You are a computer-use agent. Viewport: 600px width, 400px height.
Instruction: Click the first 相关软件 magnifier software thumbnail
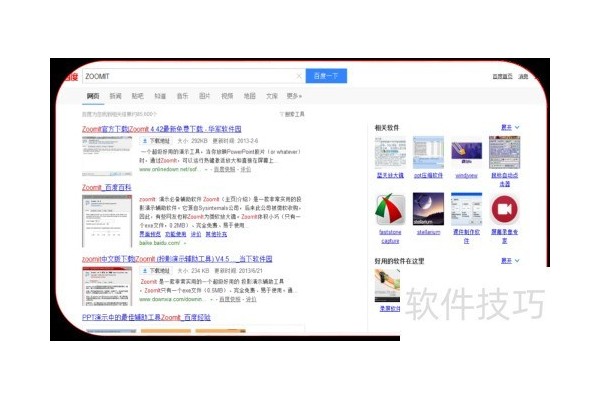point(390,152)
